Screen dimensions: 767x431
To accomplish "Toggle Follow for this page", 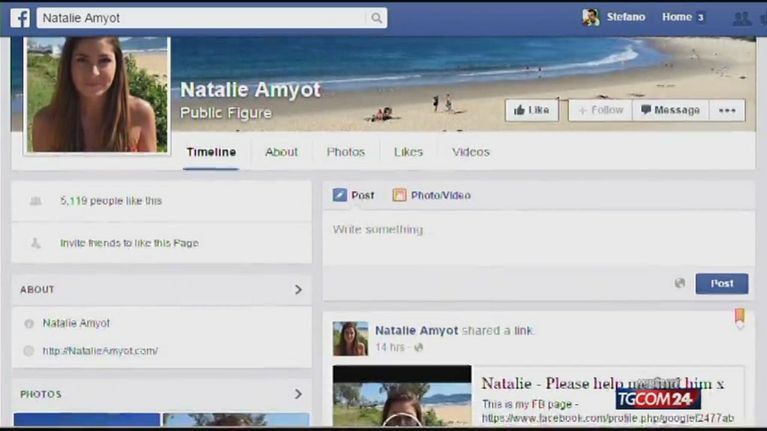I will (600, 110).
